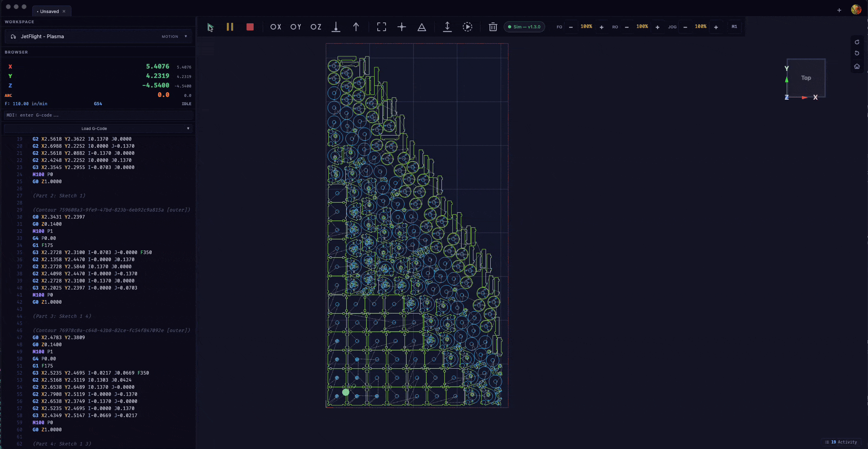Viewport: 868px width, 449px height.
Task: Click the vertical double-arrow height icon
Action: [x=447, y=27]
